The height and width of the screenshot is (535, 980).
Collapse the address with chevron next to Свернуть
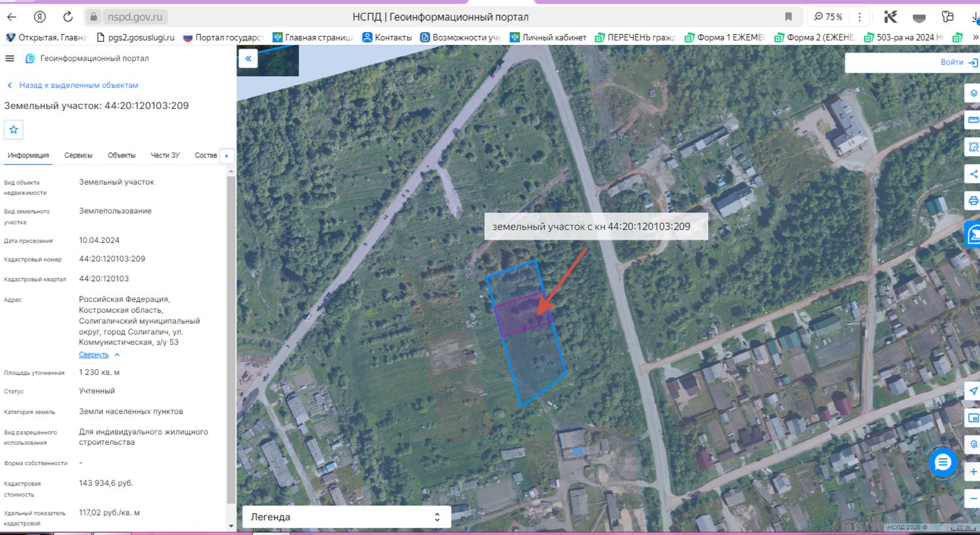(x=117, y=355)
